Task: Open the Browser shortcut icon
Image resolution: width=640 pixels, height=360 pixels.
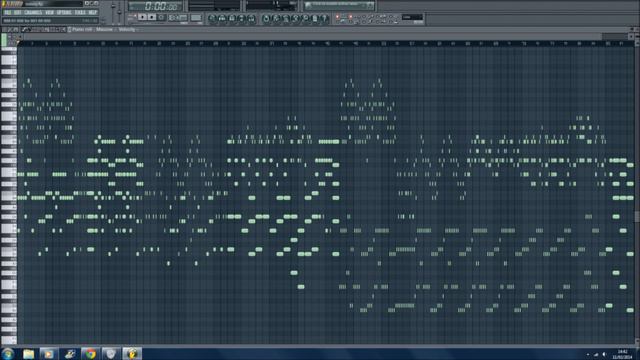Action: [x=242, y=18]
